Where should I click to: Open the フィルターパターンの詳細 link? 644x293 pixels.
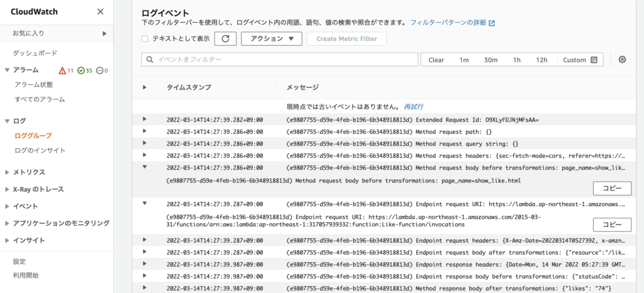click(448, 23)
